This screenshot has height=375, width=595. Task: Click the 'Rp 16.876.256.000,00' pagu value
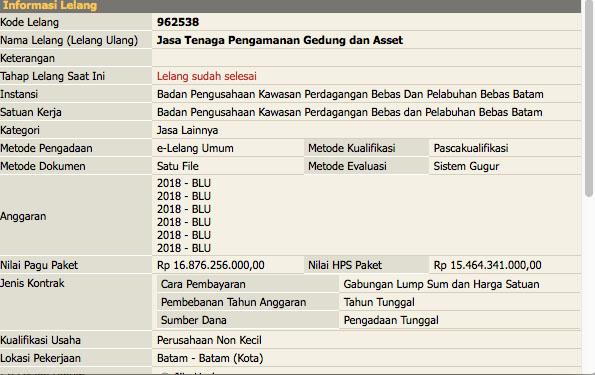click(x=211, y=265)
